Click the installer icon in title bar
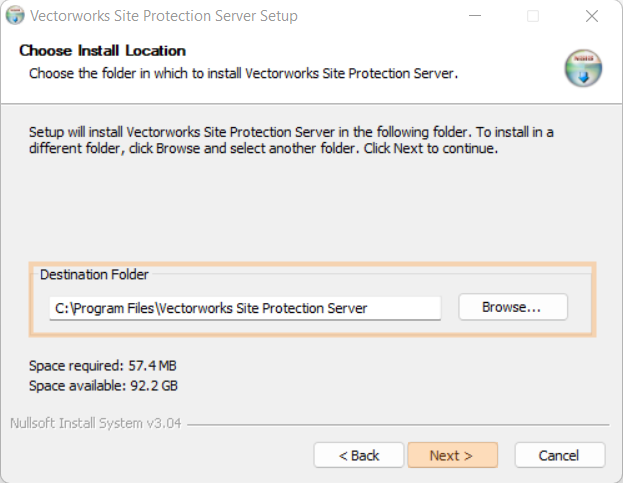The image size is (623, 483). point(15,15)
